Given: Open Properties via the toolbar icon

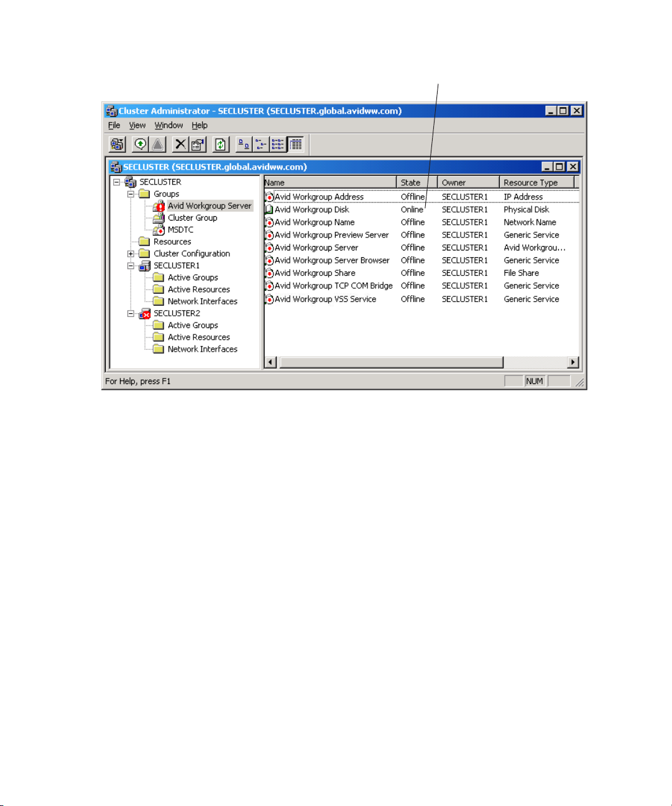Looking at the screenshot, I should pyautogui.click(x=198, y=145).
